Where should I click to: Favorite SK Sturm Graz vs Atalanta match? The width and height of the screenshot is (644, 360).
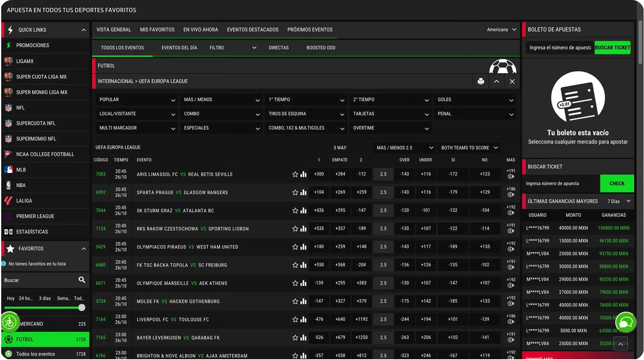295,210
